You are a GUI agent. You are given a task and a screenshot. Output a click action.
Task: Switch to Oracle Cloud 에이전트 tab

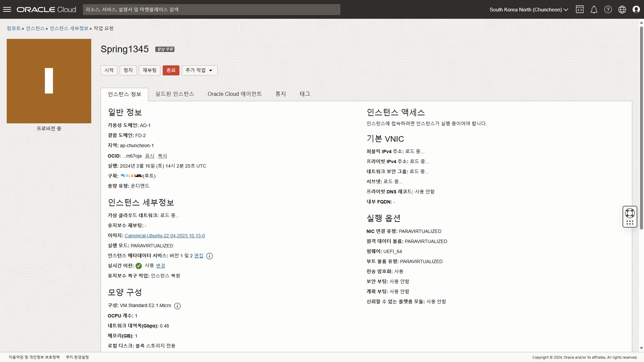(x=234, y=94)
